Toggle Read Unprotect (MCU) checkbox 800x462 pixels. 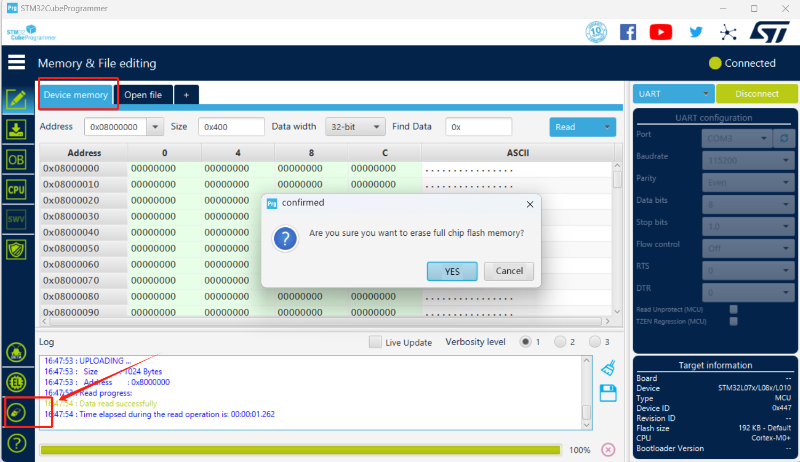(x=733, y=309)
